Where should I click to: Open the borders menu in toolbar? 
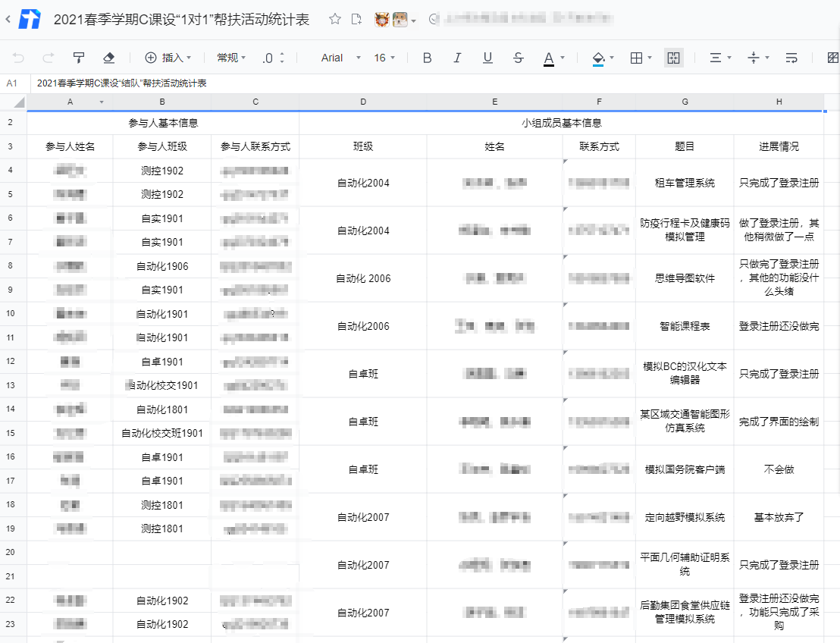(642, 58)
